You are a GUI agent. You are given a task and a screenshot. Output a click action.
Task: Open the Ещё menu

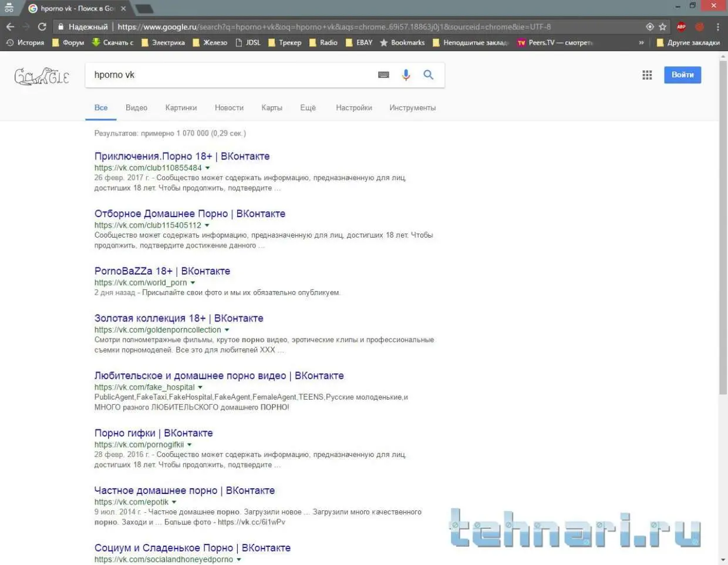308,108
